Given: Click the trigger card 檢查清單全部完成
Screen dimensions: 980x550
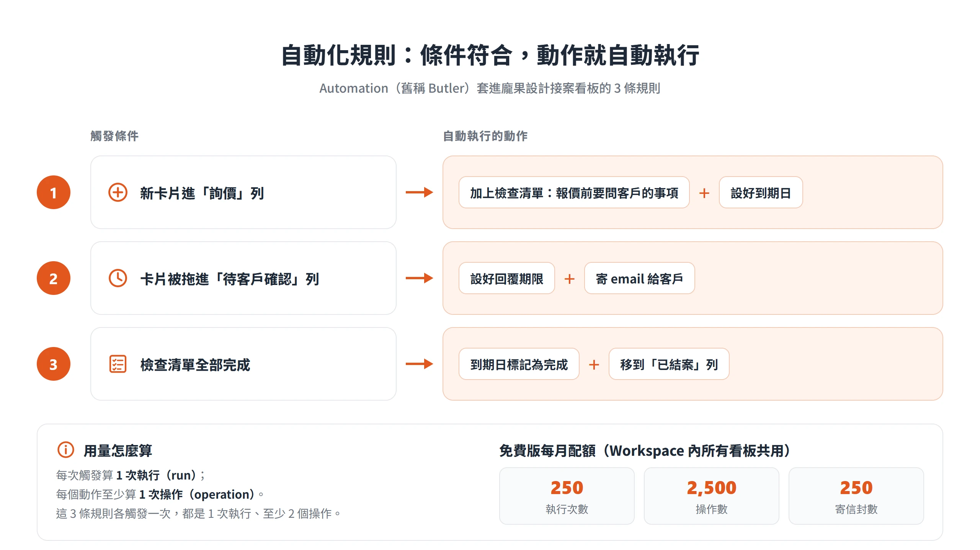Looking at the screenshot, I should [243, 364].
